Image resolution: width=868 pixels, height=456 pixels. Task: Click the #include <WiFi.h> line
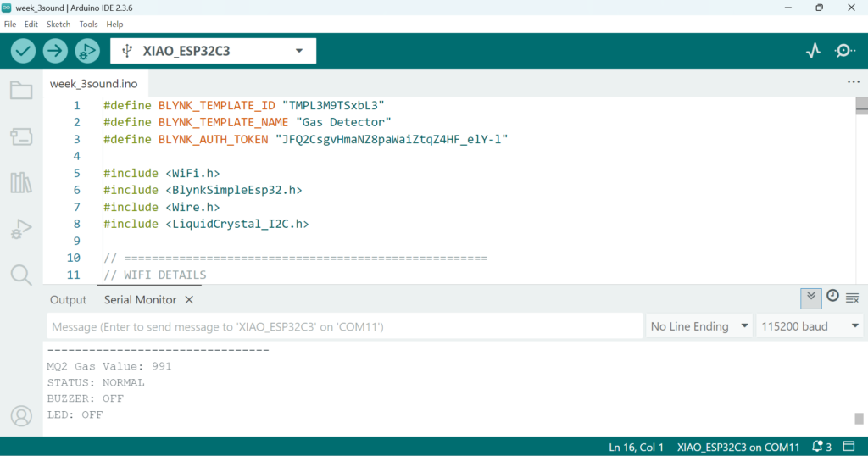161,173
